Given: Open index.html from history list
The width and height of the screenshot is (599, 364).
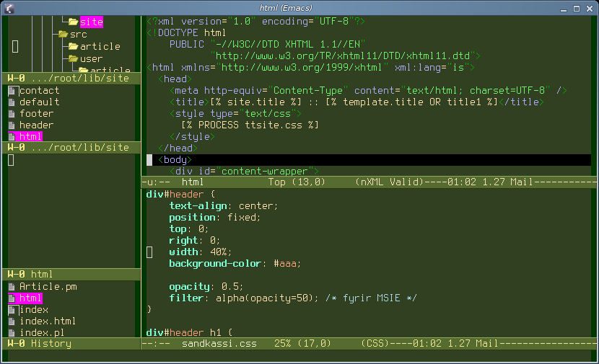Looking at the screenshot, I should pos(48,321).
